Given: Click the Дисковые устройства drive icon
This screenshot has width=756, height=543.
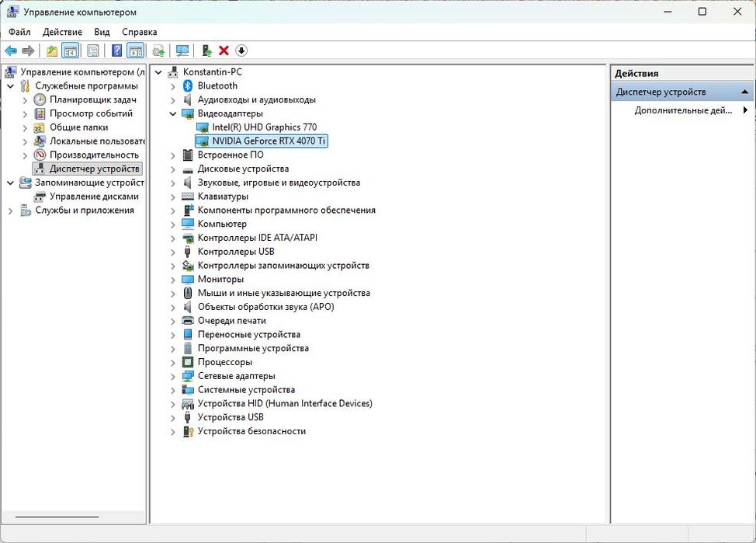Looking at the screenshot, I should pyautogui.click(x=188, y=169).
